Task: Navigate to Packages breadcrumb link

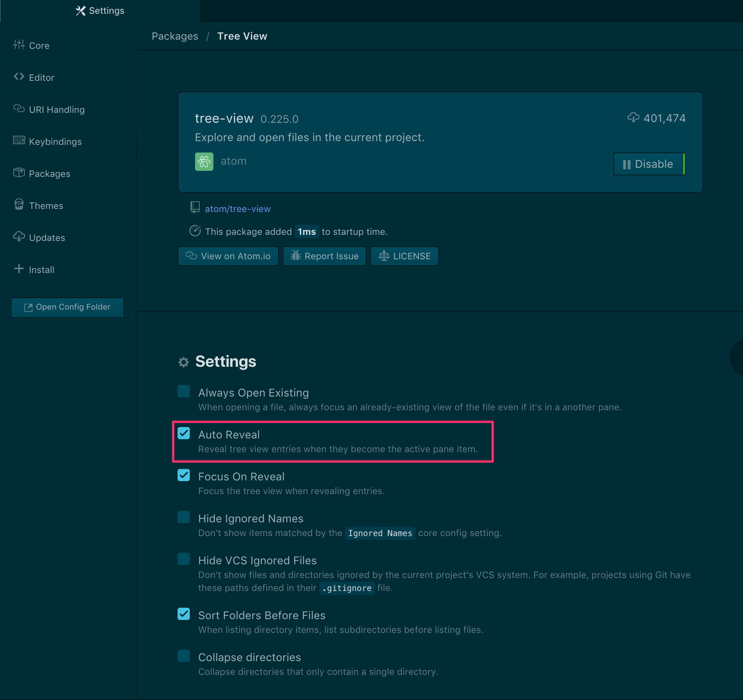Action: pos(174,36)
